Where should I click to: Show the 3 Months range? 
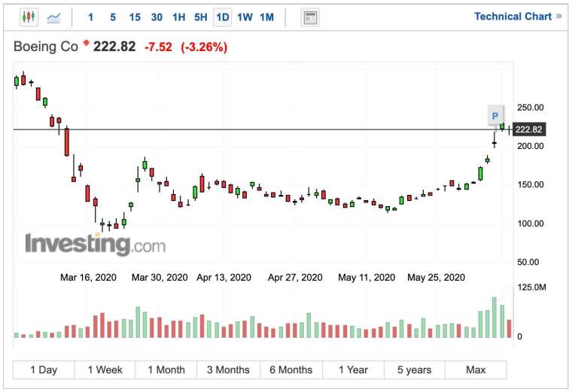point(228,369)
